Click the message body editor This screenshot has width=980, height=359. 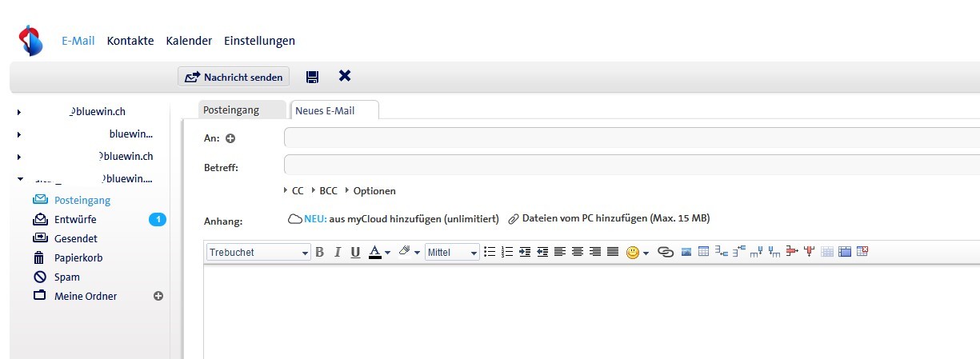tap(592, 312)
